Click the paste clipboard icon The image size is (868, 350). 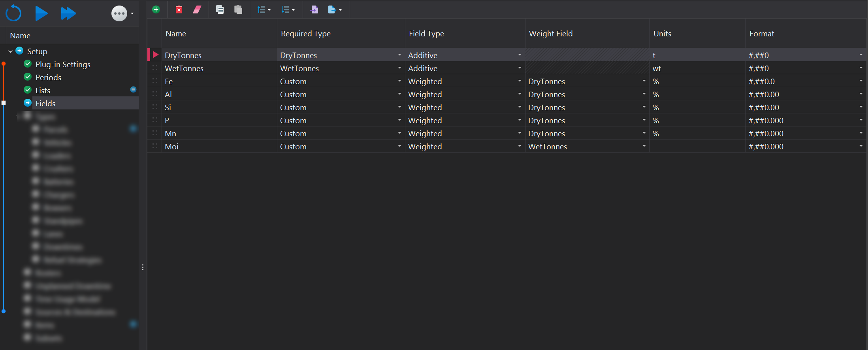(x=238, y=9)
